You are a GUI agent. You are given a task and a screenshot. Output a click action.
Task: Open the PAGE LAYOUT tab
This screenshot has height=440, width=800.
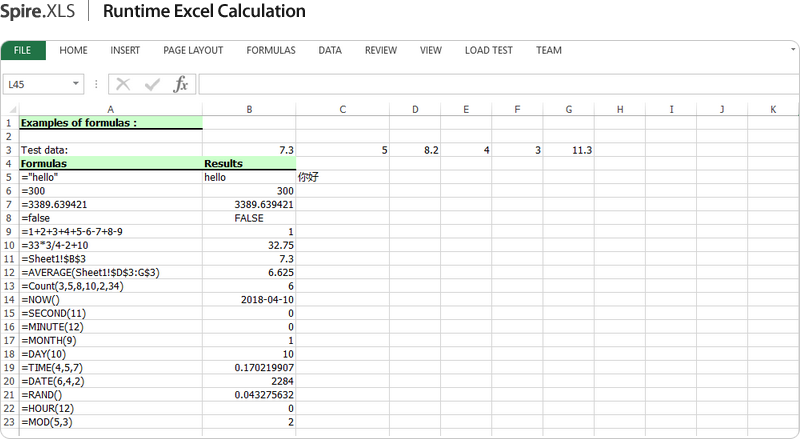coord(193,50)
